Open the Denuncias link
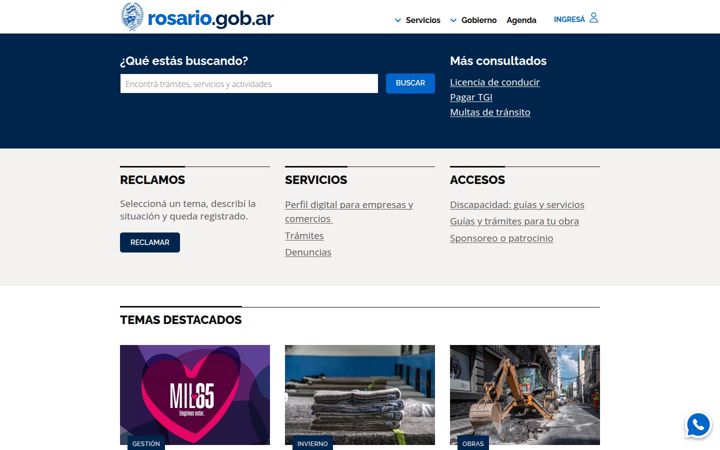720x450 pixels. click(x=308, y=252)
